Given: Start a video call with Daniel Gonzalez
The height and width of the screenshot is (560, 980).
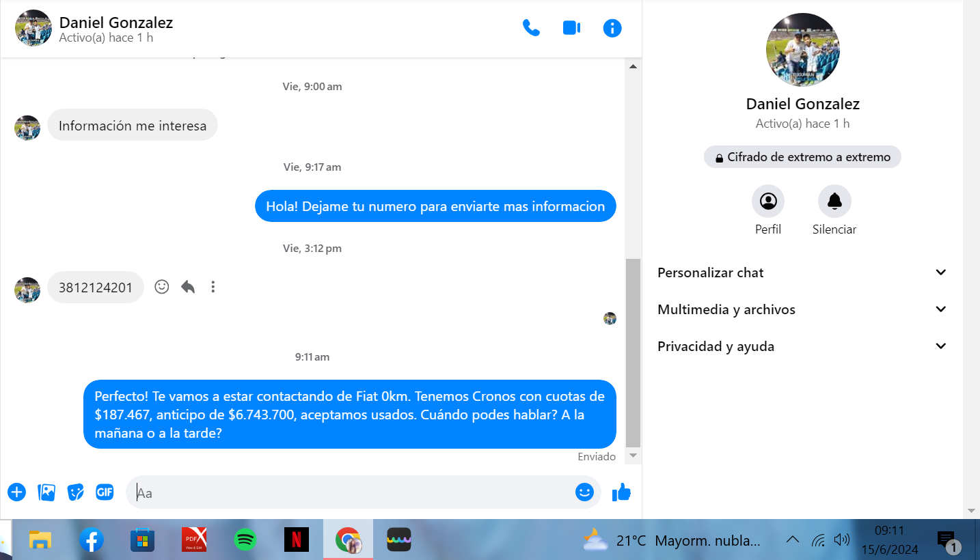Looking at the screenshot, I should pos(571,28).
